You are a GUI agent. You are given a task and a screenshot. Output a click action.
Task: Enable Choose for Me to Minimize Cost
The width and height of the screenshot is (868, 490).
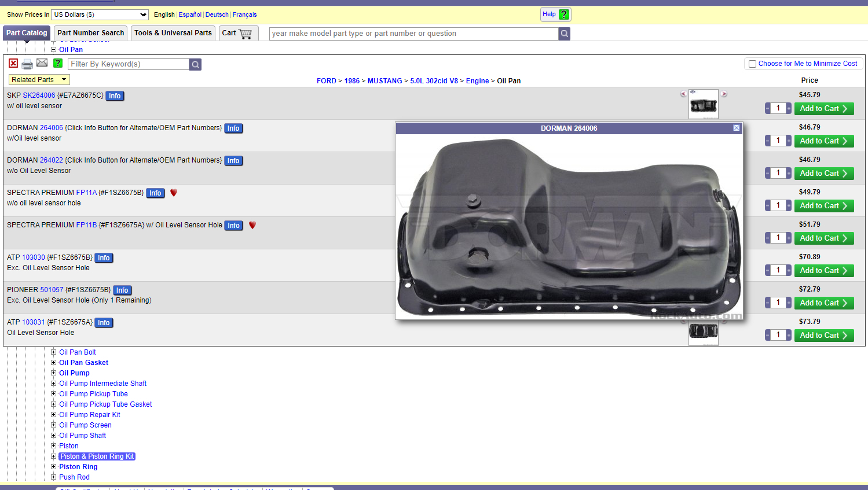point(753,64)
